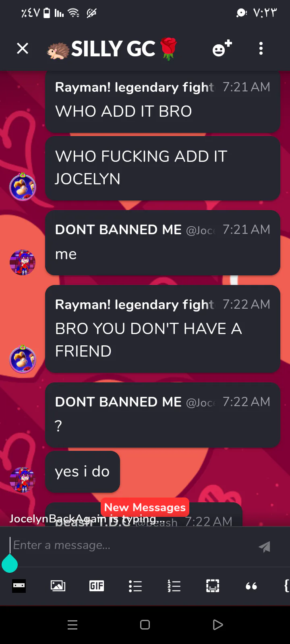Open Android recent apps navigation button
This screenshot has width=290, height=644.
(x=72, y=625)
